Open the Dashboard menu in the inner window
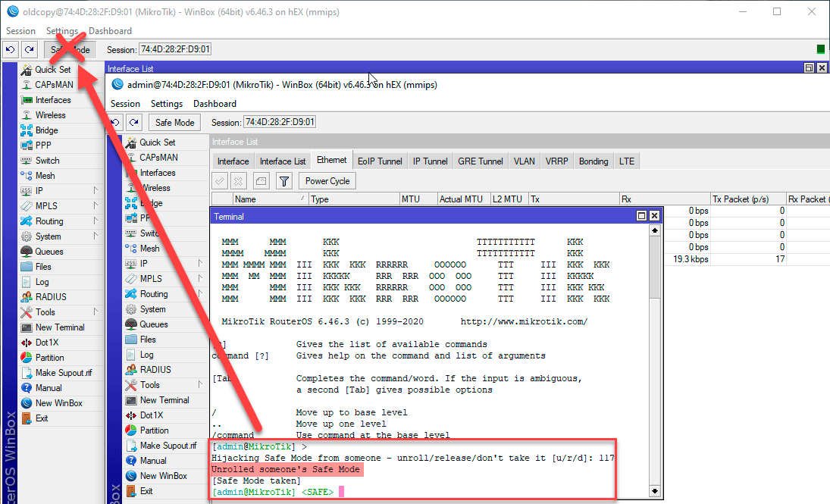Image resolution: width=830 pixels, height=504 pixels. [215, 104]
